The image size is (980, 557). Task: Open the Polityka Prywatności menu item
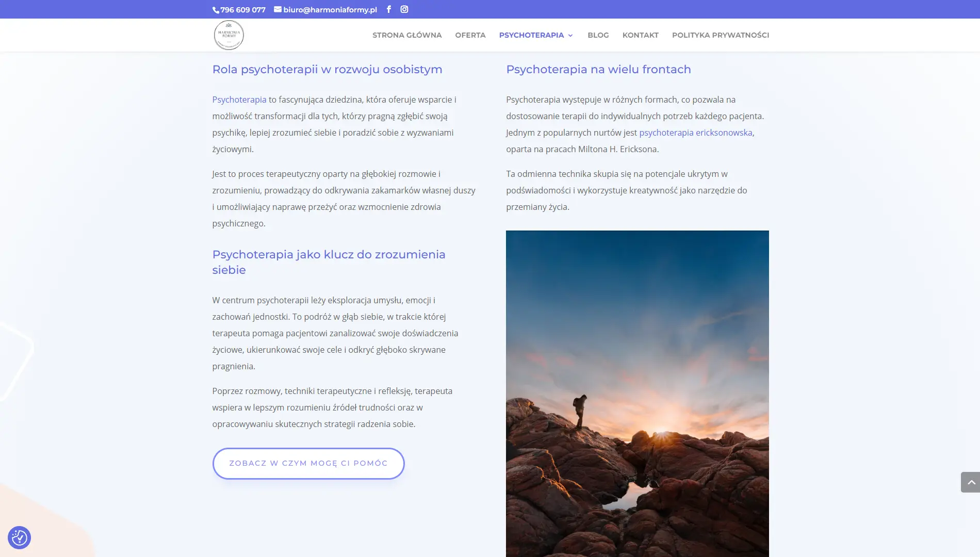(x=721, y=35)
